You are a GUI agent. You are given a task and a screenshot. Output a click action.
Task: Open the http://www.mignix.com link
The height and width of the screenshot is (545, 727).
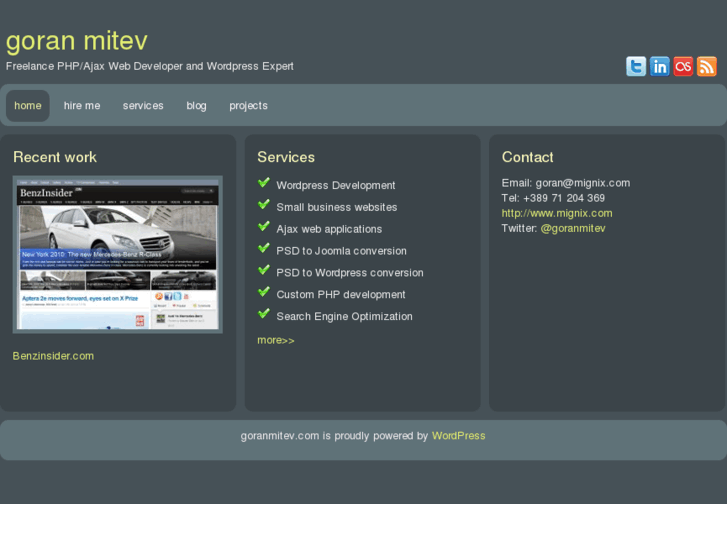[x=557, y=213]
